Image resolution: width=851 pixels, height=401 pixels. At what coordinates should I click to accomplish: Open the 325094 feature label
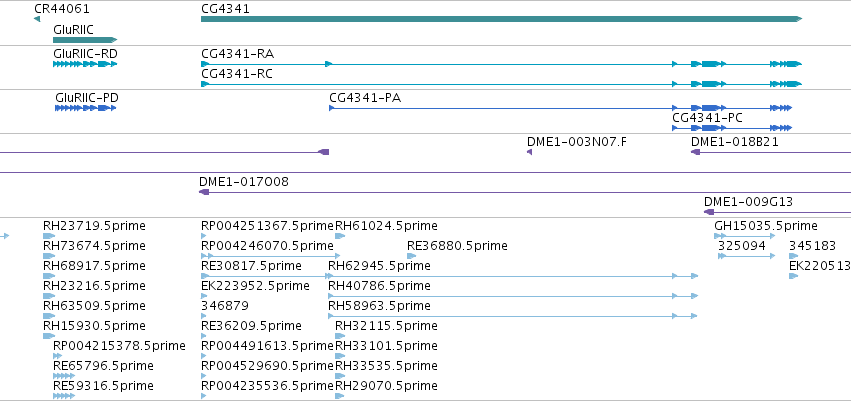pyautogui.click(x=742, y=246)
